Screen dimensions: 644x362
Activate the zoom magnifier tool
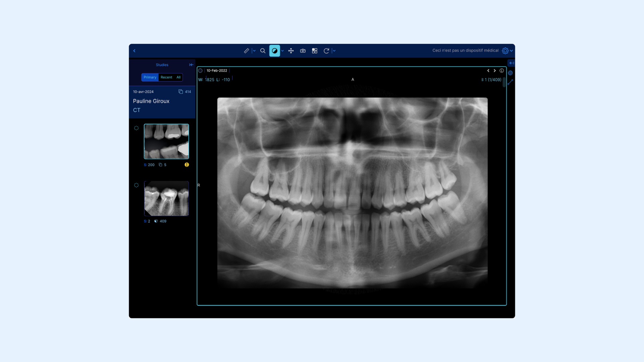(263, 51)
